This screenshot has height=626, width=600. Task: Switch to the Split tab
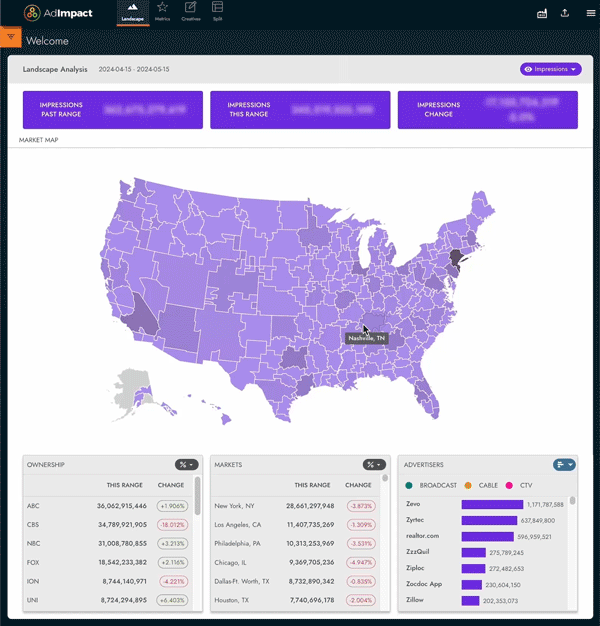tap(218, 12)
